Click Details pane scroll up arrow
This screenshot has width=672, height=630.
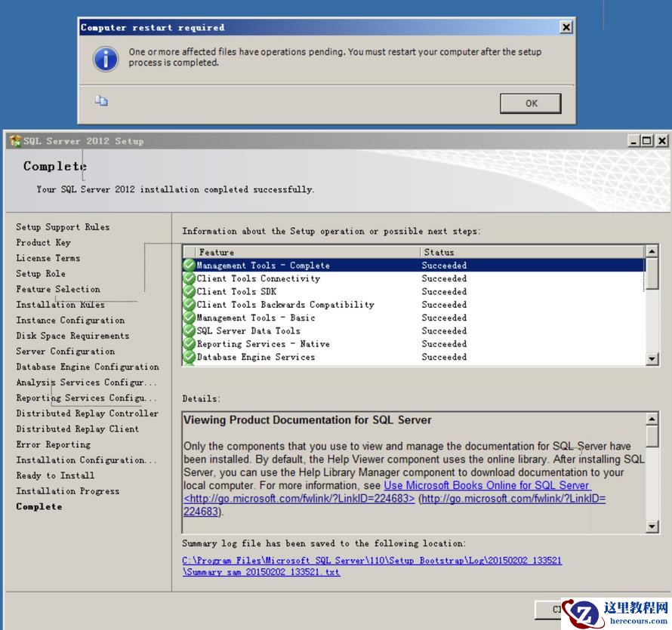(x=652, y=419)
